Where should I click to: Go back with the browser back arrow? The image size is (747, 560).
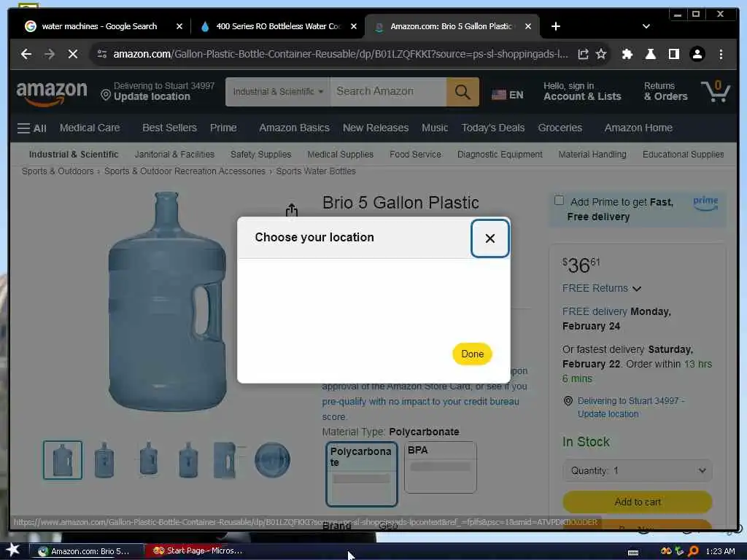click(x=26, y=54)
